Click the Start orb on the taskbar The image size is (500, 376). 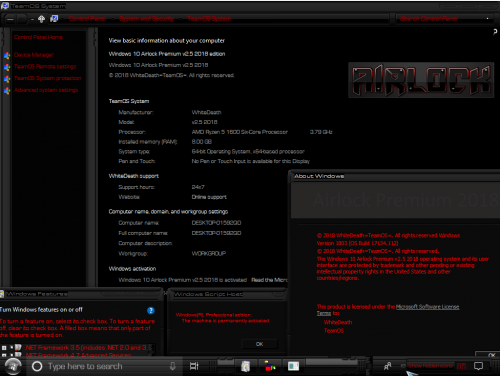click(x=13, y=366)
